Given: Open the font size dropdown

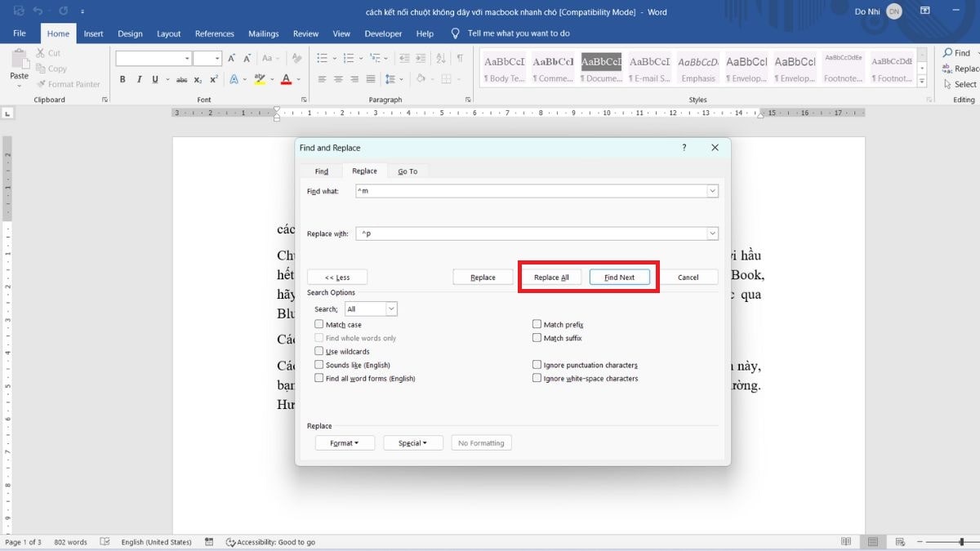Looking at the screenshot, I should 217,58.
